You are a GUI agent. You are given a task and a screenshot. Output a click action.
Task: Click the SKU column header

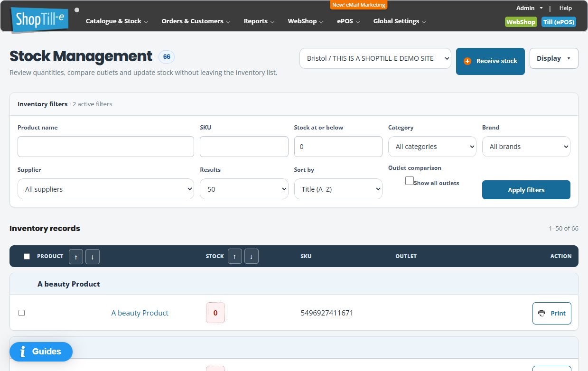306,256
